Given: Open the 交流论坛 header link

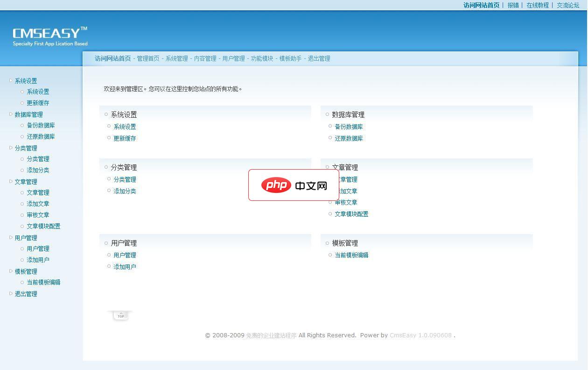Looking at the screenshot, I should point(568,5).
